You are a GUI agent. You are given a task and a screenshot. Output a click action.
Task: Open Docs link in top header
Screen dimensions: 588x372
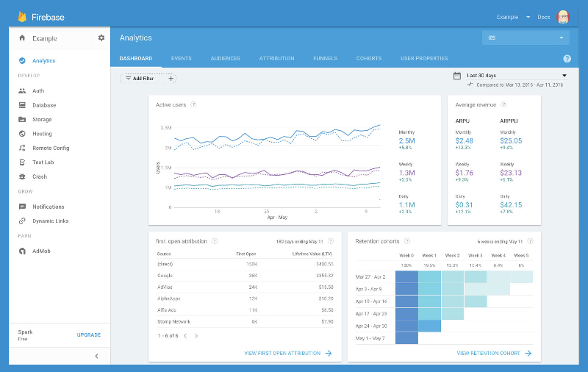pyautogui.click(x=544, y=17)
